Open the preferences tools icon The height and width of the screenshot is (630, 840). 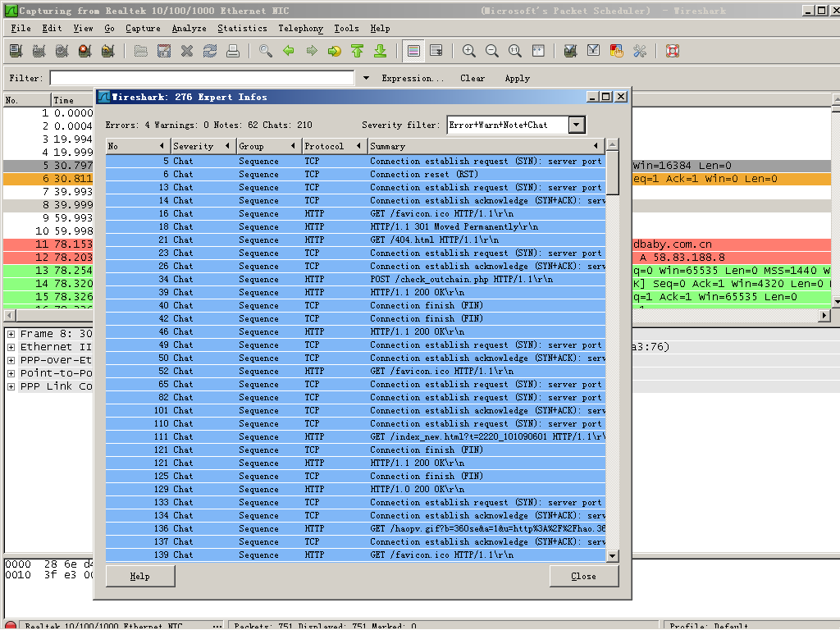tap(640, 51)
